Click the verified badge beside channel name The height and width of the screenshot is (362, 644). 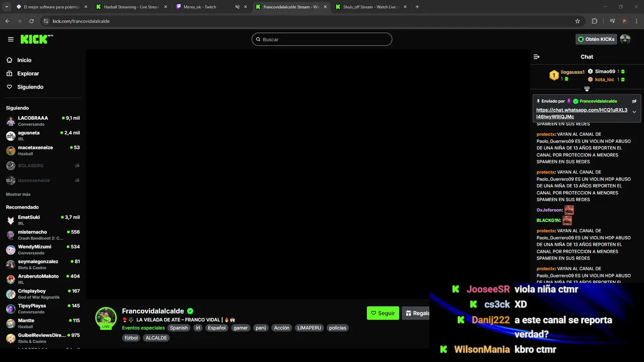[x=190, y=311]
